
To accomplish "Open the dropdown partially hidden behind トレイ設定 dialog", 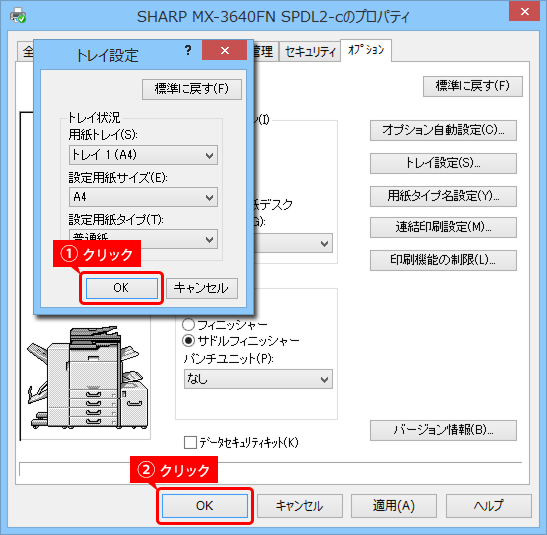I will click(293, 243).
